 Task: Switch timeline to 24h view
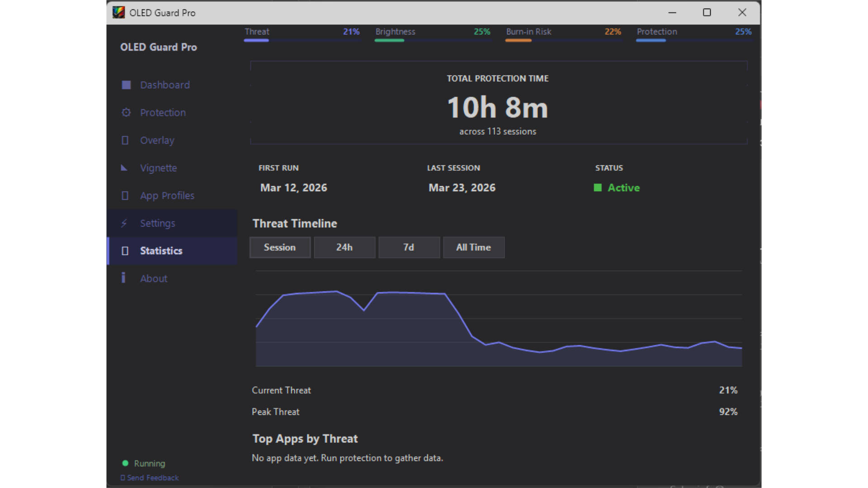click(x=344, y=247)
